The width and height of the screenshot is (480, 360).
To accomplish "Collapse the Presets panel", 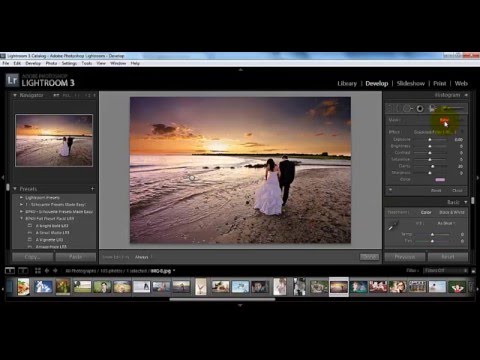I will [15, 189].
